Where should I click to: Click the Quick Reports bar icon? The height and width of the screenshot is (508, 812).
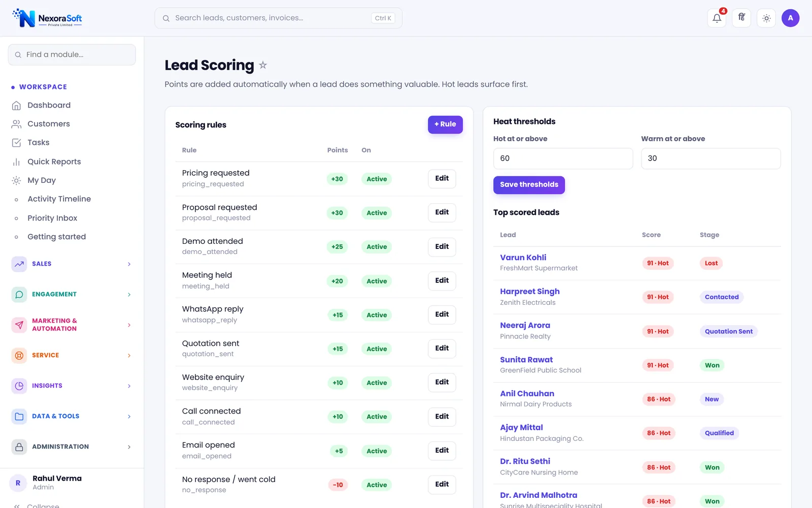[x=16, y=162]
